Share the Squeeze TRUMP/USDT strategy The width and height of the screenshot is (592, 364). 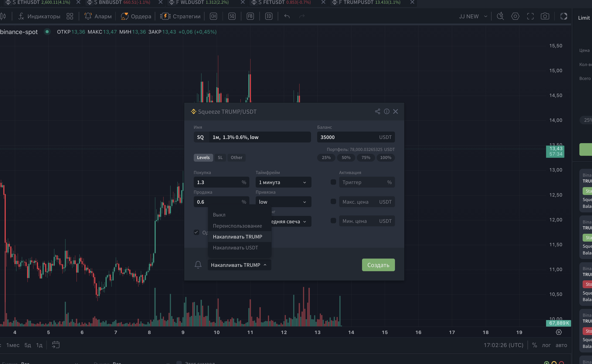coord(378,112)
